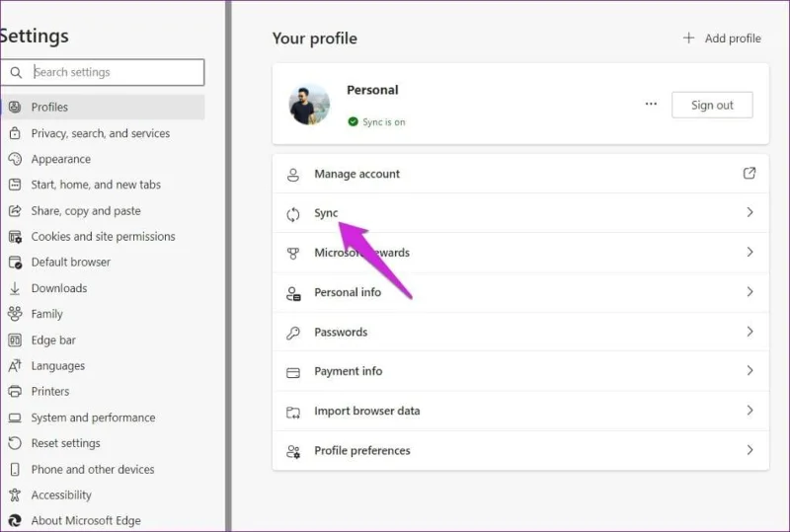The height and width of the screenshot is (532, 790).
Task: Click the Languages icon
Action: pyautogui.click(x=15, y=366)
